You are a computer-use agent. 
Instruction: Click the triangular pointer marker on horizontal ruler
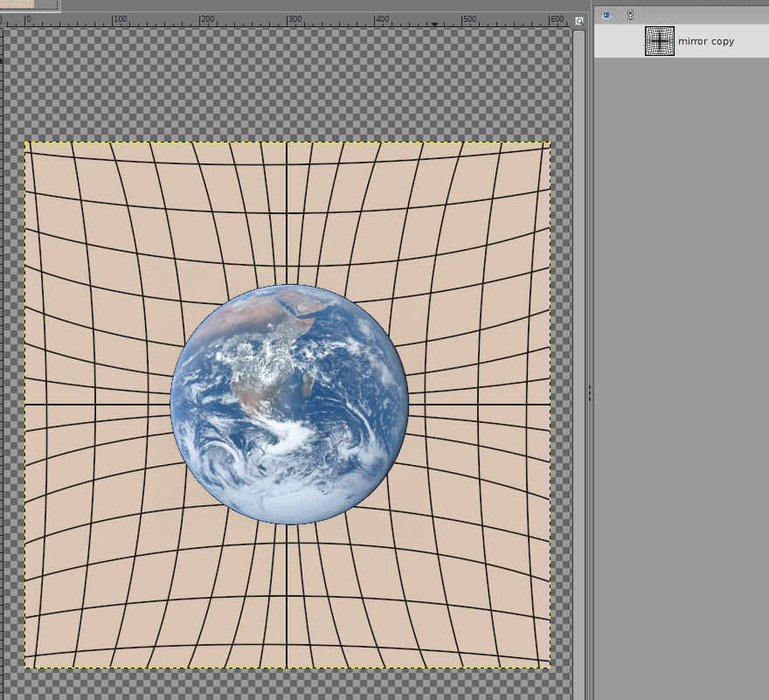tap(435, 24)
